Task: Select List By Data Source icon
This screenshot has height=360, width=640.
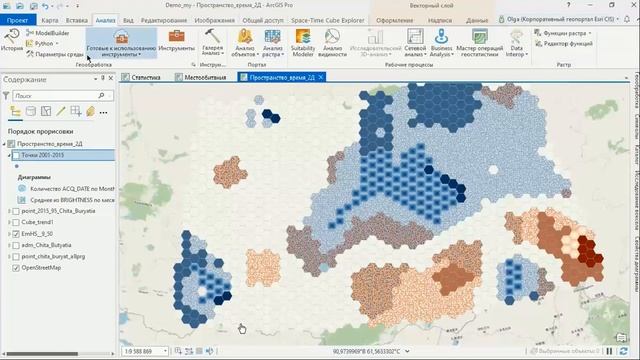Action: point(31,111)
